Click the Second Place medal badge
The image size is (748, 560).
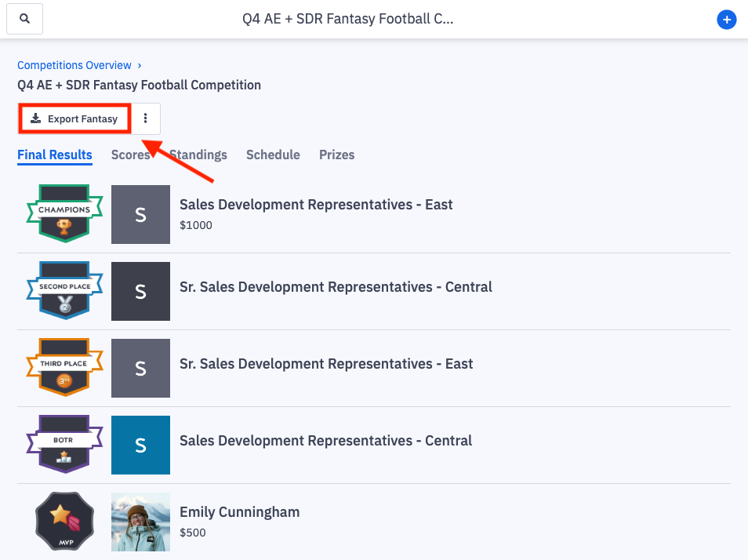coord(64,290)
